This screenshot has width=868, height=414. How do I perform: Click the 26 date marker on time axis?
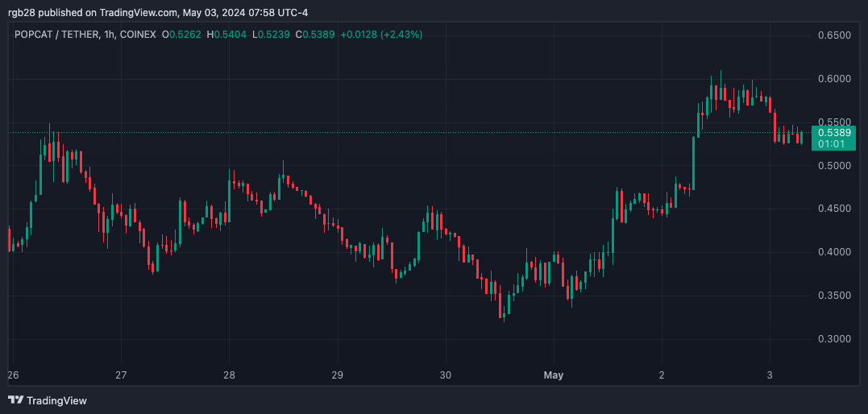click(x=13, y=375)
